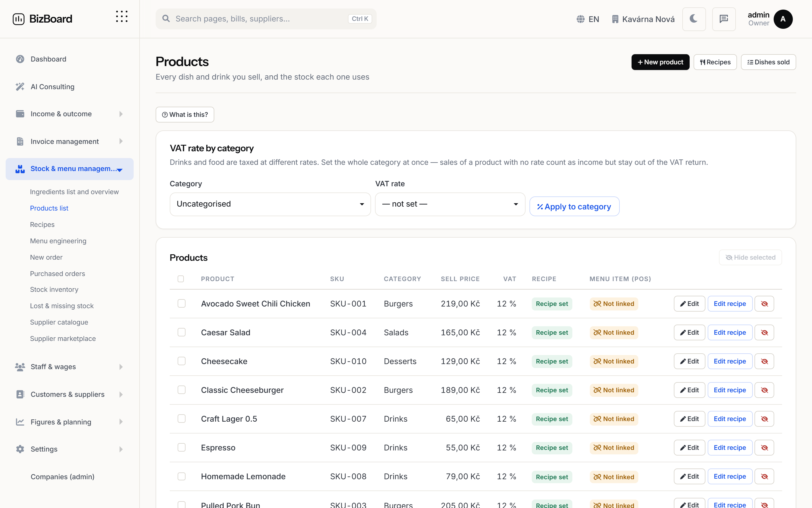Go to Menu engineering page

[x=58, y=241]
